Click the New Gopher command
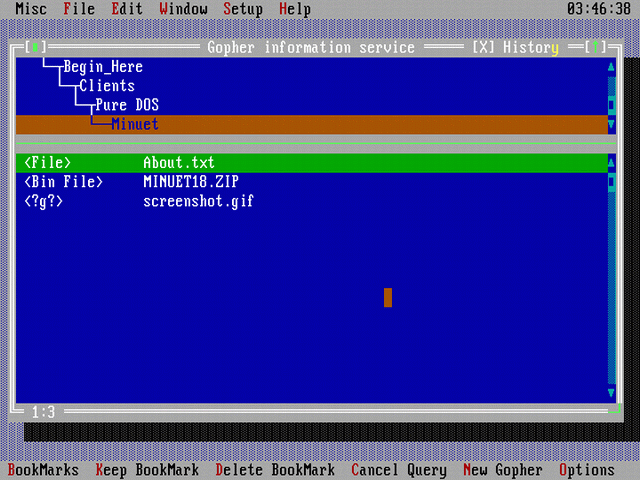Viewport: 640px width, 480px height. pyautogui.click(x=502, y=470)
